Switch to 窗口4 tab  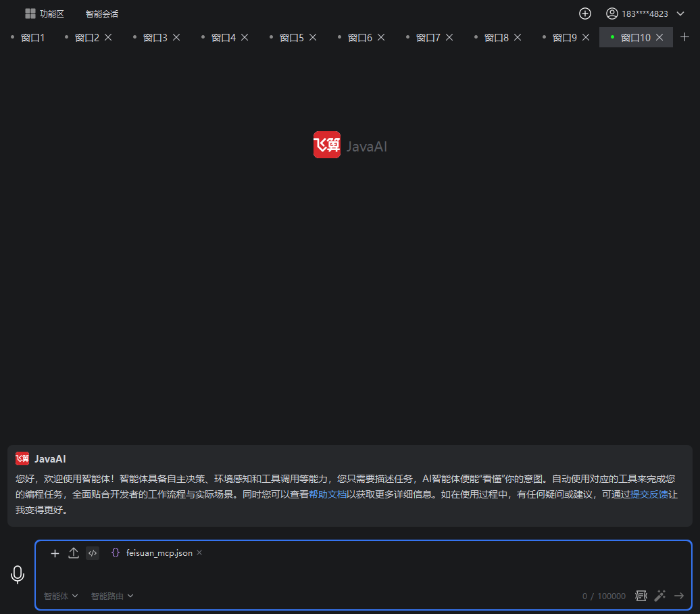pos(223,38)
